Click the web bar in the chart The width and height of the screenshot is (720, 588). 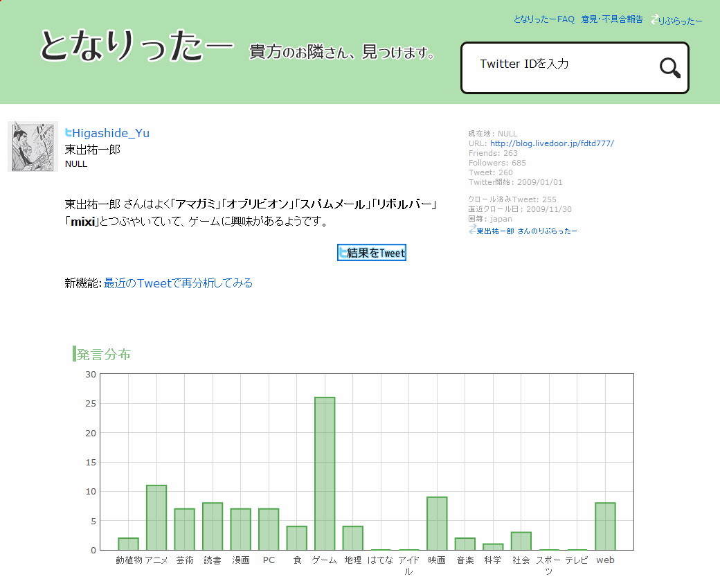(605, 526)
